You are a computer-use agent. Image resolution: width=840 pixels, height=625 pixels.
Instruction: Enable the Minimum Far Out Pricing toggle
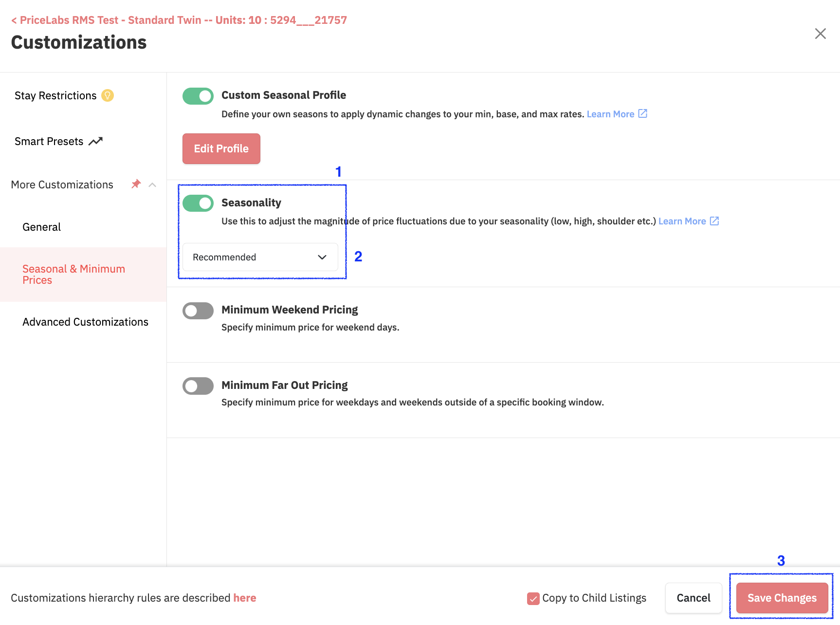coord(198,386)
